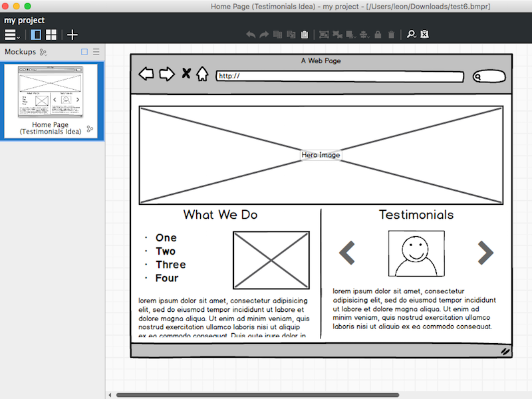Switch to single mockup editing view
Image resolution: width=532 pixels, height=399 pixels.
[36, 35]
